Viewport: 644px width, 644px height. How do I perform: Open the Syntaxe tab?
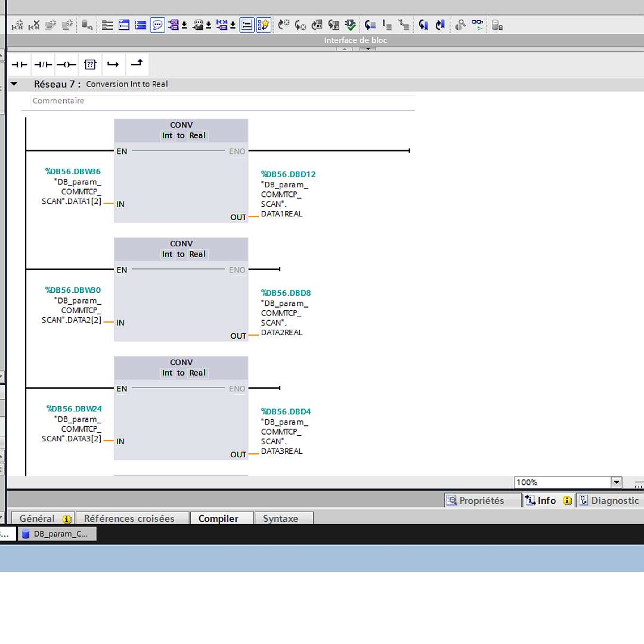pyautogui.click(x=280, y=519)
